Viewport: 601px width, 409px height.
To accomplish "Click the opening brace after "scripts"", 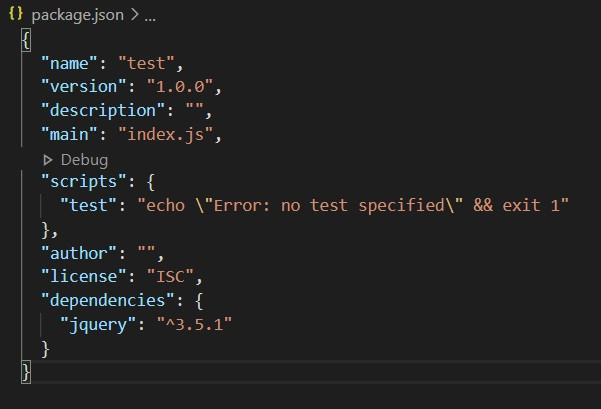I will click(151, 182).
